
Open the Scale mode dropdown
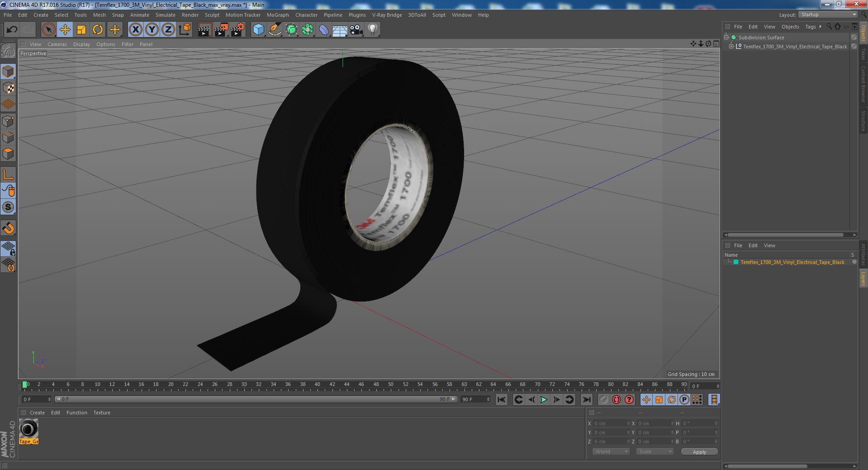point(655,451)
